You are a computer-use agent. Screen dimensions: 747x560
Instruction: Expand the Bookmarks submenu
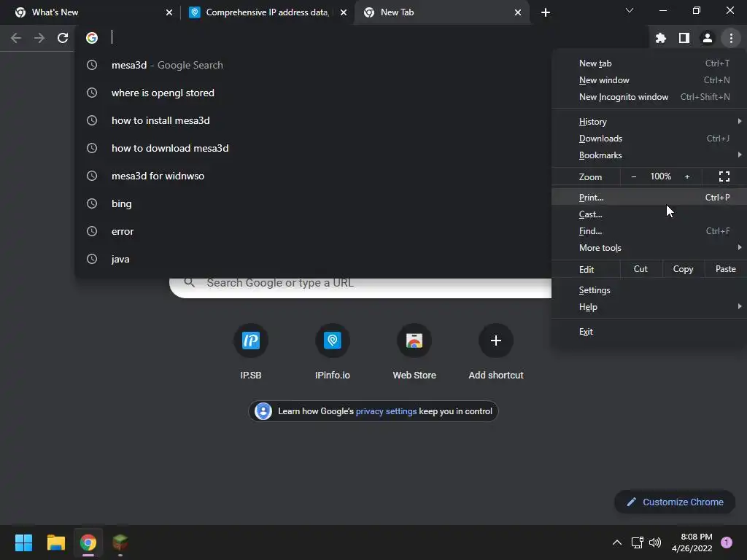649,155
